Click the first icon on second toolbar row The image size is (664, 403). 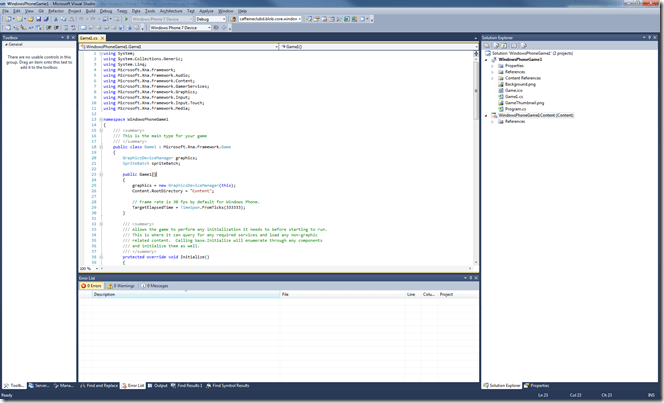[8, 28]
